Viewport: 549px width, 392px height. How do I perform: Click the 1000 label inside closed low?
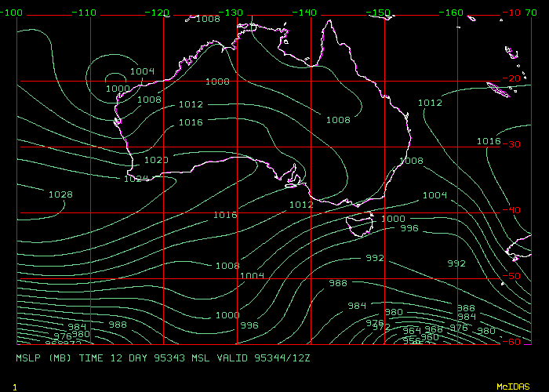click(x=117, y=89)
